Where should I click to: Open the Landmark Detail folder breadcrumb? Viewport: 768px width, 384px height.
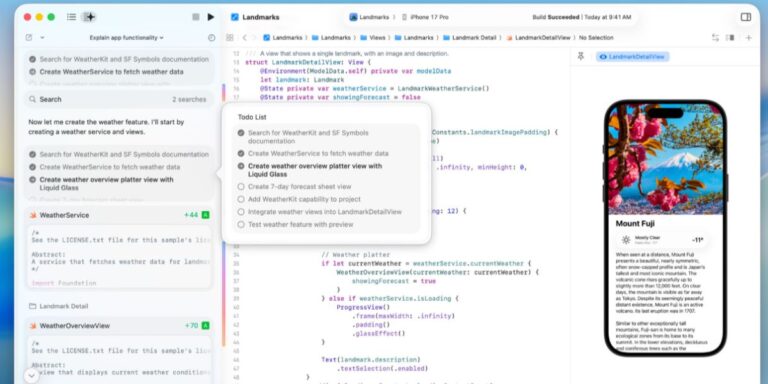(x=470, y=38)
